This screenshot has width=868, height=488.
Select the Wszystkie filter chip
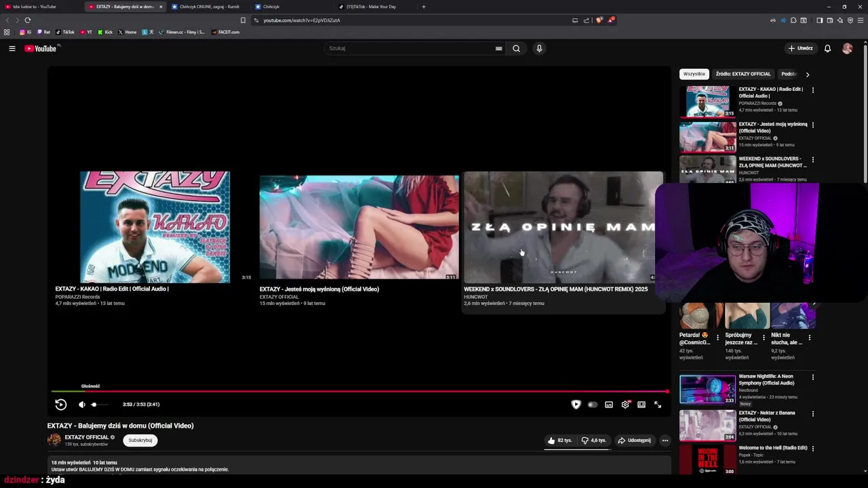[x=694, y=74]
